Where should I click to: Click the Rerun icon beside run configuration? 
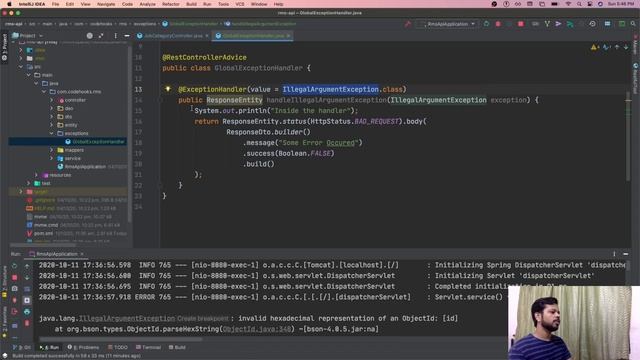click(x=486, y=24)
